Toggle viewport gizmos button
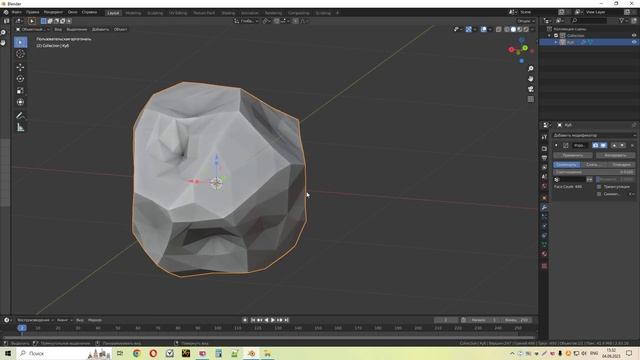This screenshot has height=360, width=640. [469, 29]
